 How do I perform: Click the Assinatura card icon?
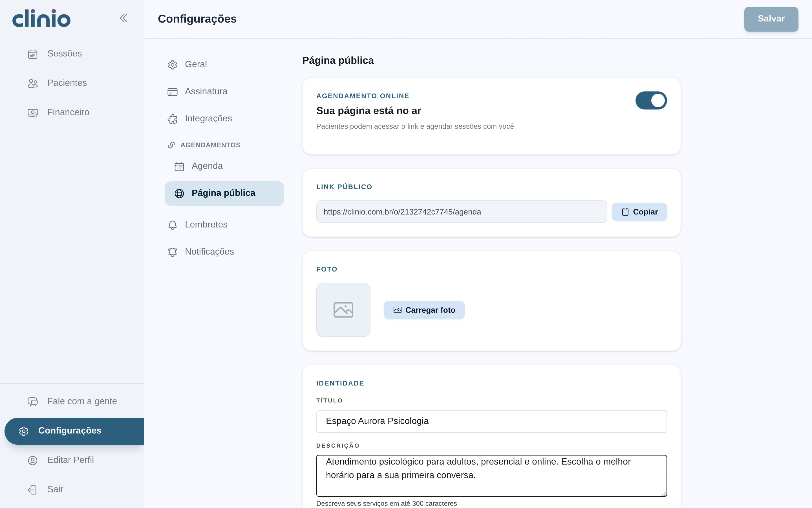click(173, 92)
